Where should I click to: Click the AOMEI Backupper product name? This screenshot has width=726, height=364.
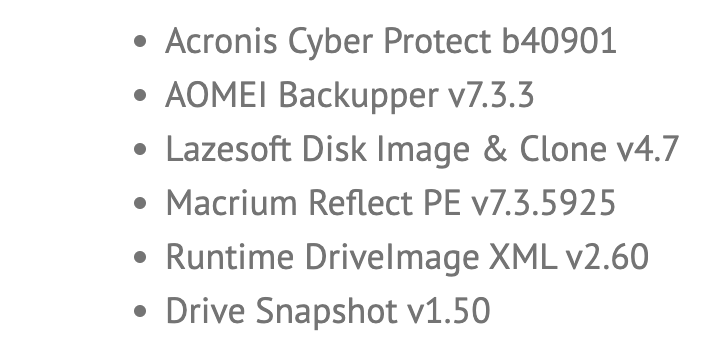[302, 96]
